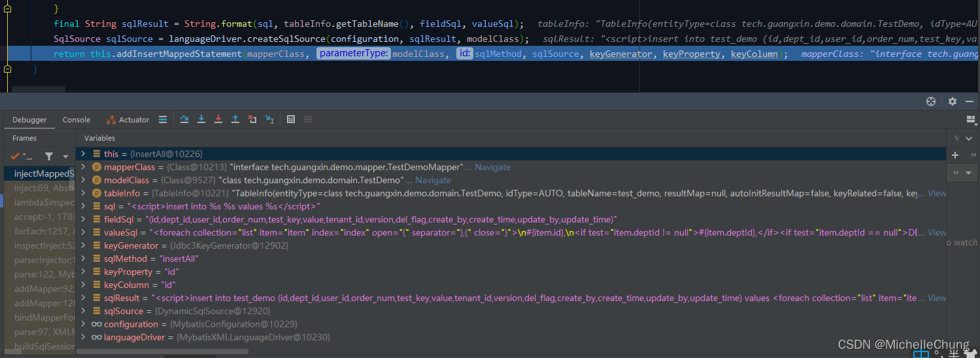The height and width of the screenshot is (358, 980).
Task: Select the 'parse:122' stack frame
Action: (x=39, y=274)
